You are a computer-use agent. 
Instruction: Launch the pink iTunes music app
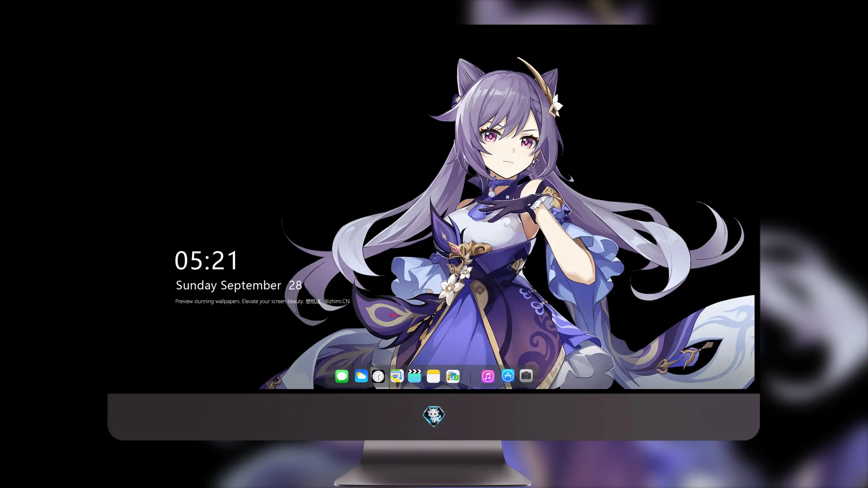(488, 376)
